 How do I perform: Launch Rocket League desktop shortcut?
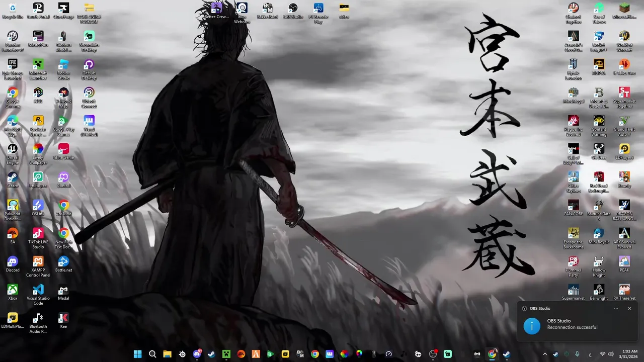(x=599, y=42)
